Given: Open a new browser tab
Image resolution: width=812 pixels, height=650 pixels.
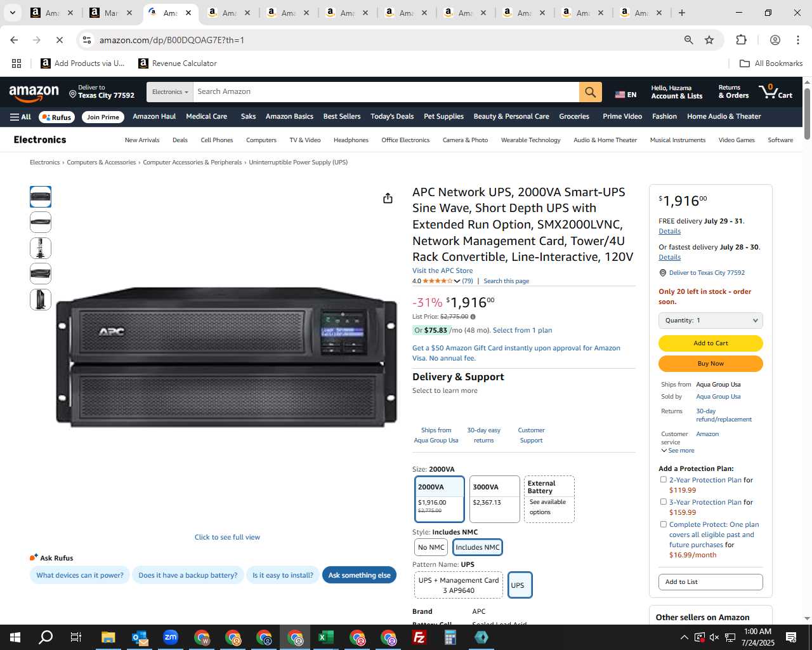Looking at the screenshot, I should click(681, 13).
